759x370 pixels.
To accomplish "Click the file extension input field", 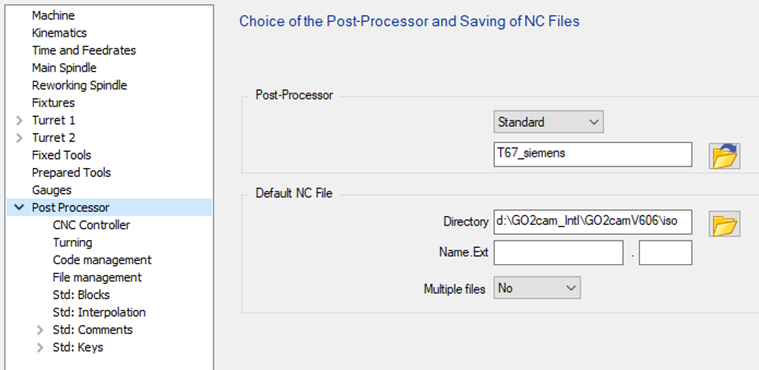I will click(x=665, y=253).
